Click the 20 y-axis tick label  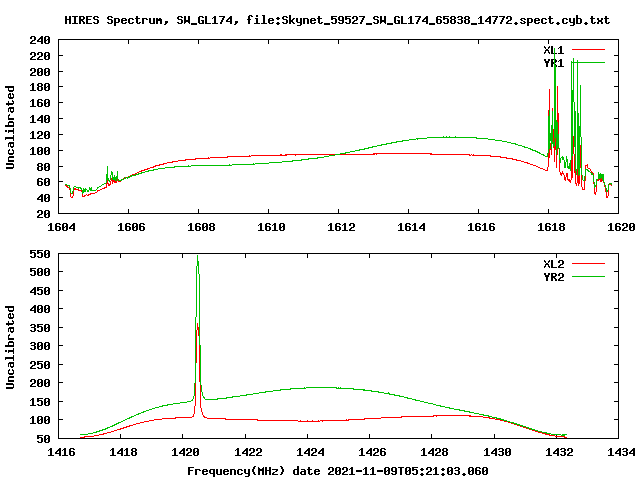point(44,214)
